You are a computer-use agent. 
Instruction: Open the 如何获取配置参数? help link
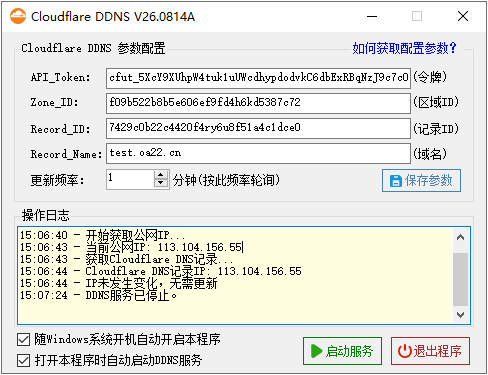pyautogui.click(x=404, y=49)
